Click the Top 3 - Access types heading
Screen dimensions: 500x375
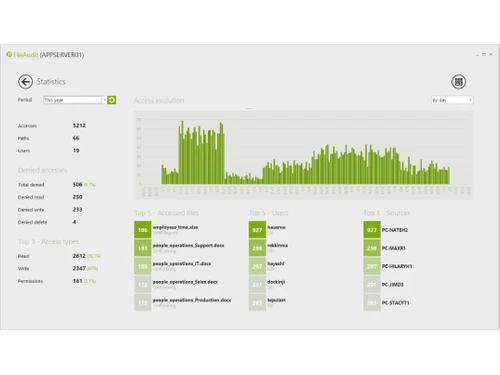(x=48, y=241)
